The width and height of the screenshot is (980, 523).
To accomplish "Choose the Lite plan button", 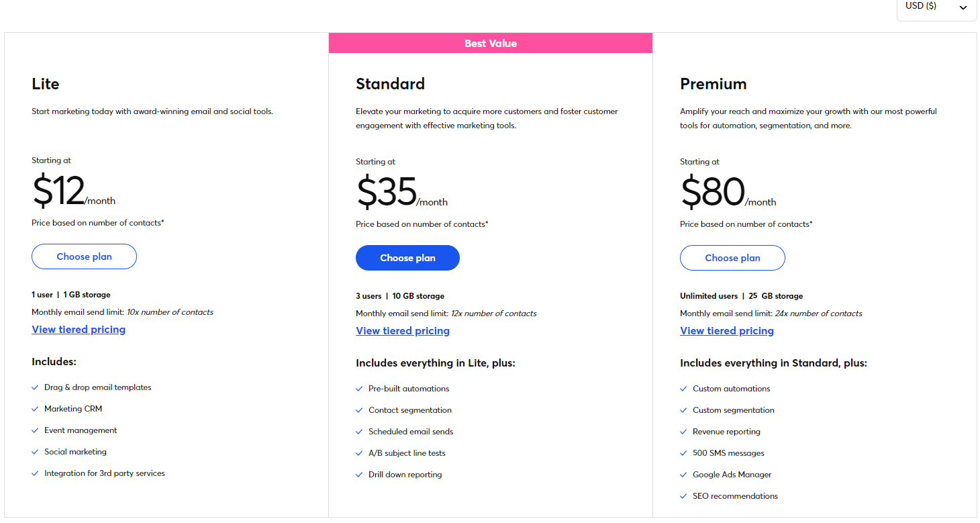I will tap(84, 256).
